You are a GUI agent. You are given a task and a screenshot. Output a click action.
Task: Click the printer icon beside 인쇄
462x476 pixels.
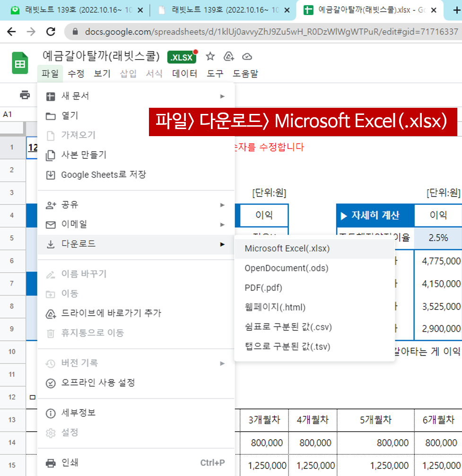pos(51,463)
